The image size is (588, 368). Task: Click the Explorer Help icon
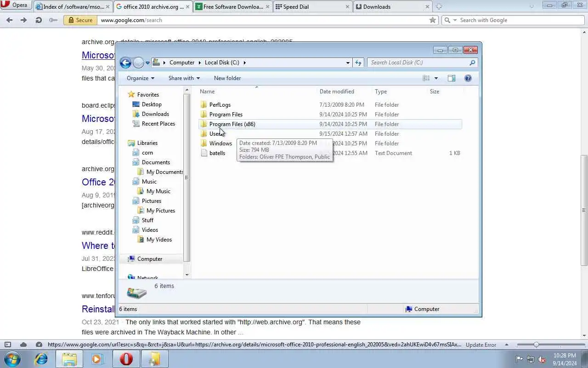pyautogui.click(x=468, y=78)
